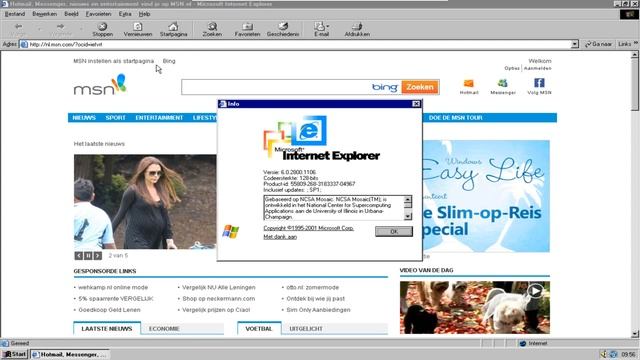
Task: Open Met dank aan link
Action: (x=280, y=237)
